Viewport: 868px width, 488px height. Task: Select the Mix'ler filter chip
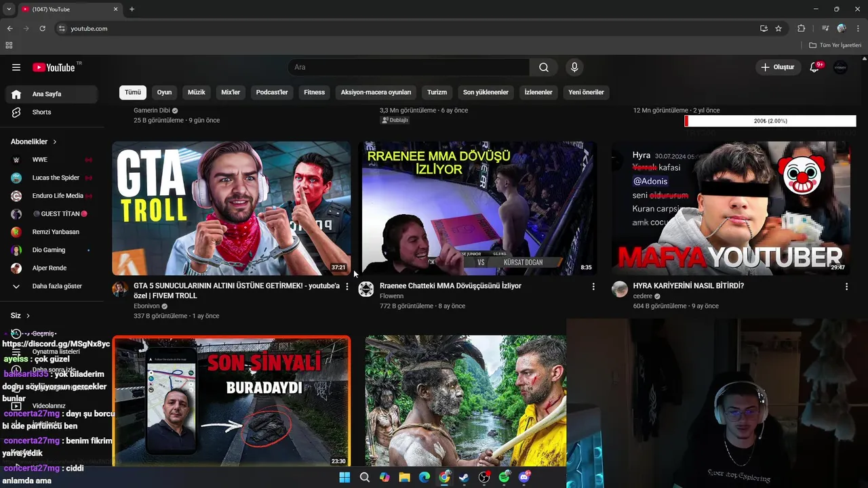(x=231, y=92)
